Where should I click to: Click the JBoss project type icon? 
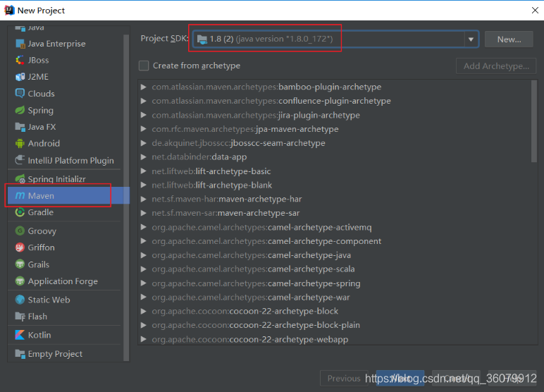(20, 60)
